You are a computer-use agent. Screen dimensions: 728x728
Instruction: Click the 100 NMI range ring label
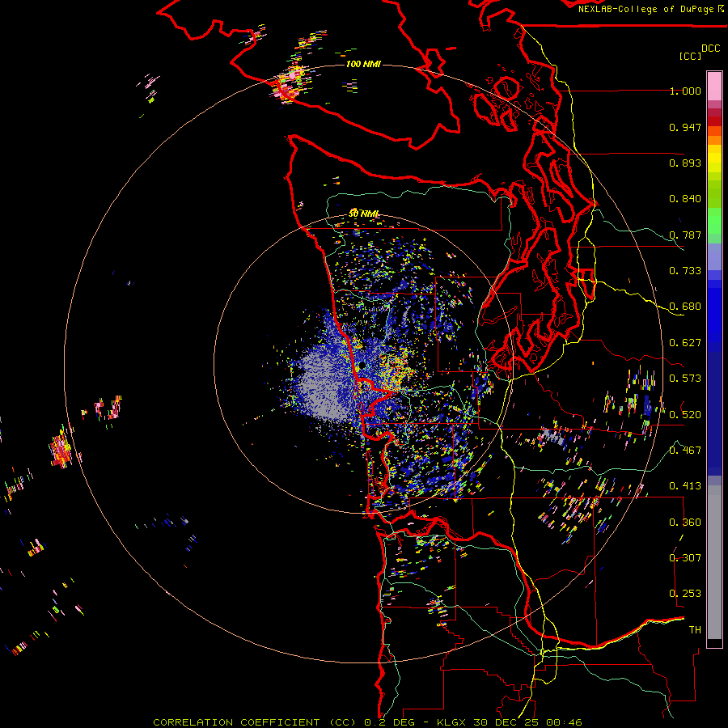tap(363, 64)
